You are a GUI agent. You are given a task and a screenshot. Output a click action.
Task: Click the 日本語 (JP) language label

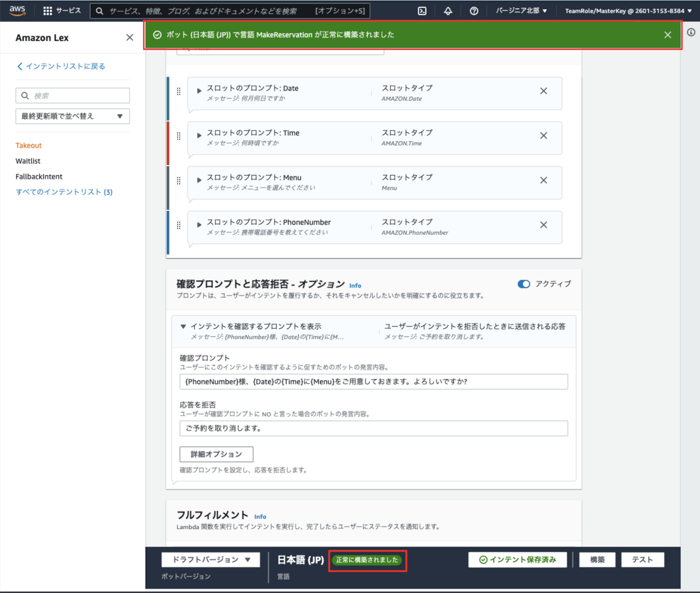[x=300, y=560]
